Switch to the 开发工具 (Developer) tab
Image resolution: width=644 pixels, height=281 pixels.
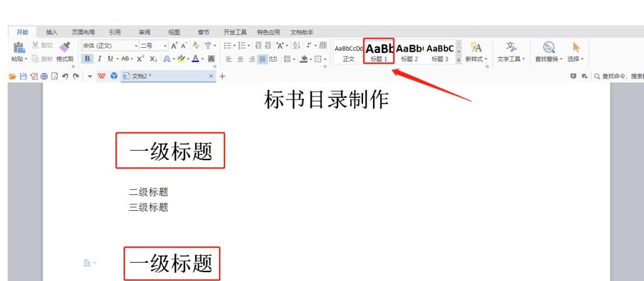235,32
